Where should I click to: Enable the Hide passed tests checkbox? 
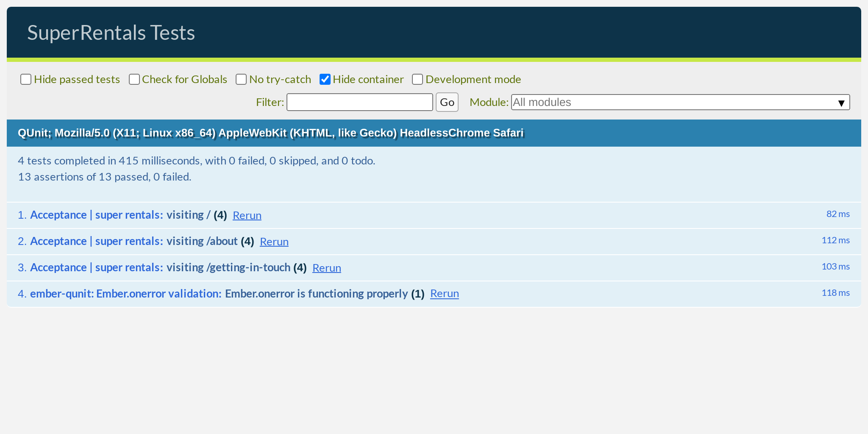click(26, 79)
